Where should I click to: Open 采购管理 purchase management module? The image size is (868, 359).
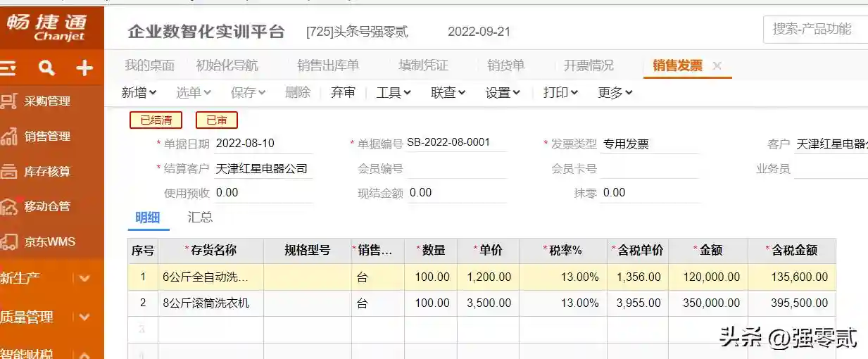[x=46, y=101]
